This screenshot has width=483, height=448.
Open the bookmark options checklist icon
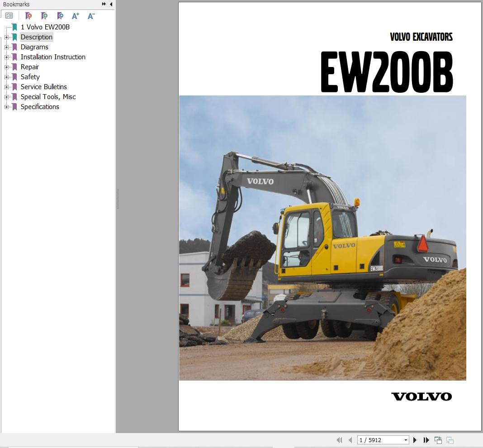[x=9, y=16]
